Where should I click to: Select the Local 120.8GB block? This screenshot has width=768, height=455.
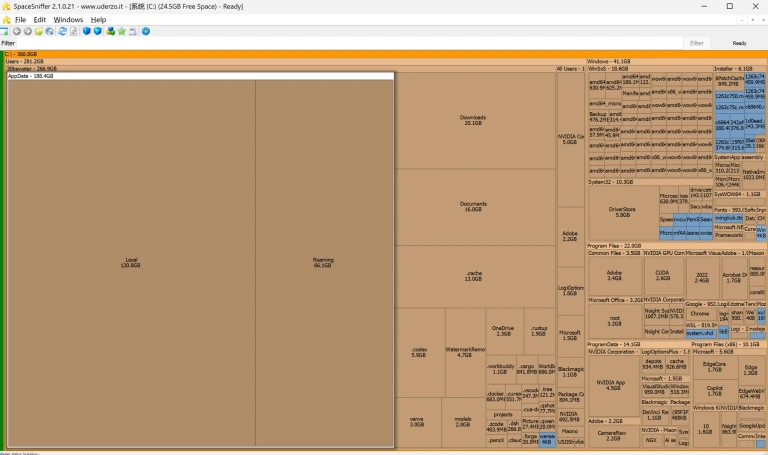click(131, 263)
